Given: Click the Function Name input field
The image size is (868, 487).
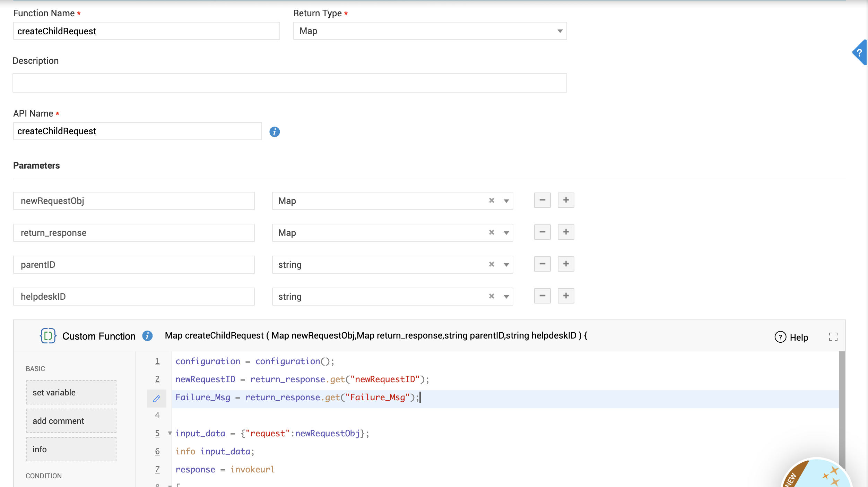Looking at the screenshot, I should (x=146, y=31).
